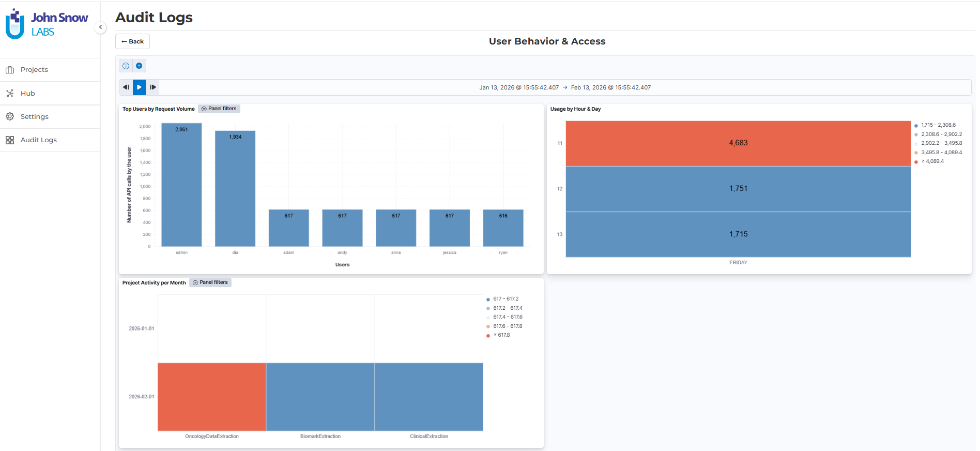Open Panel filters on Project Activity panel
980x451 pixels.
pyautogui.click(x=210, y=283)
